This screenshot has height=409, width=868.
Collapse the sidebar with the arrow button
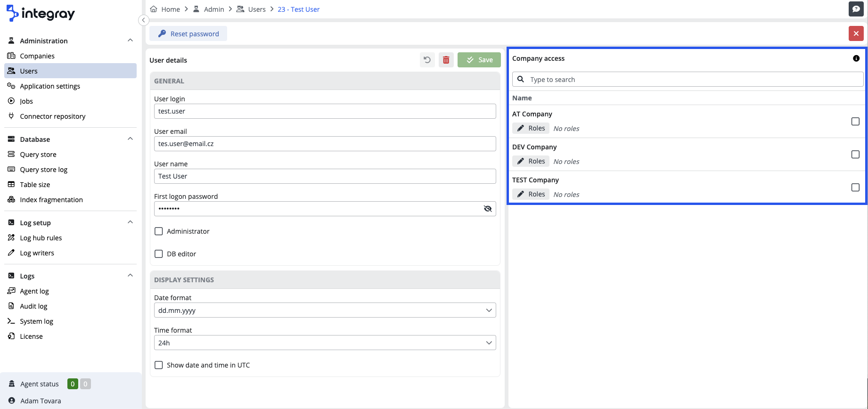click(144, 20)
